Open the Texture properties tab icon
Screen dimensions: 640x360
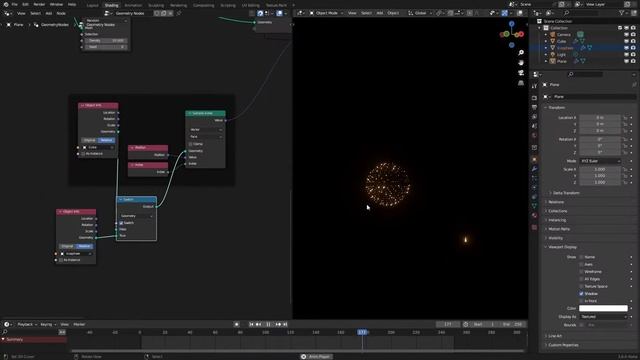pyautogui.click(x=534, y=227)
